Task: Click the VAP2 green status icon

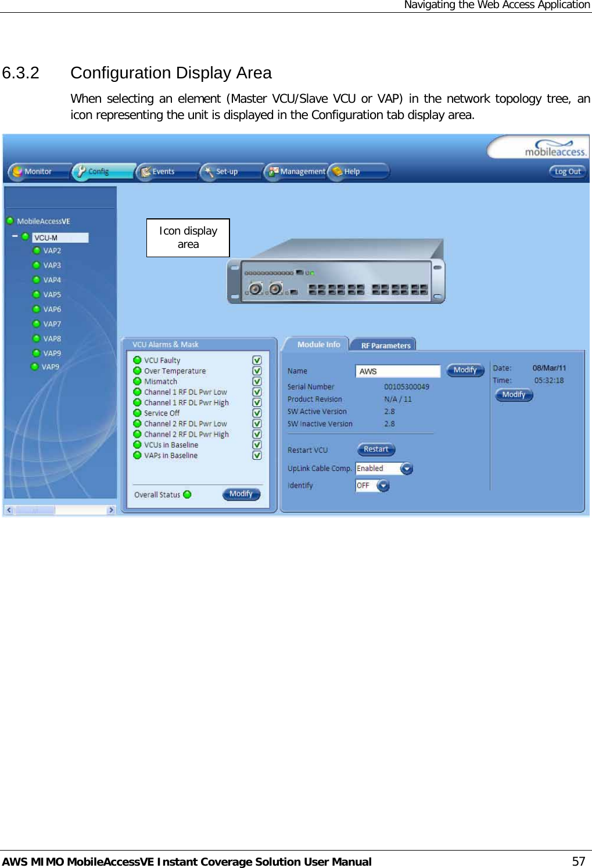Action: click(37, 250)
